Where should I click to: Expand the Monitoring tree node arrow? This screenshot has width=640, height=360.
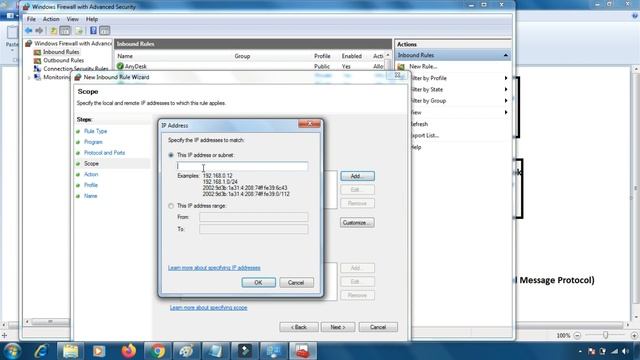click(29, 77)
